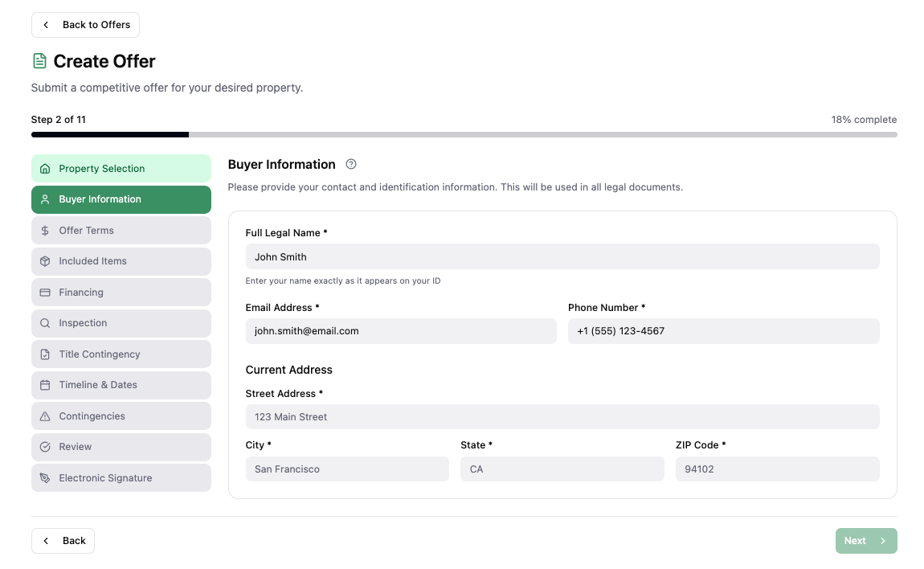This screenshot has width=924, height=569.
Task: Click the magnifier icon for Inspection
Action: coord(45,323)
